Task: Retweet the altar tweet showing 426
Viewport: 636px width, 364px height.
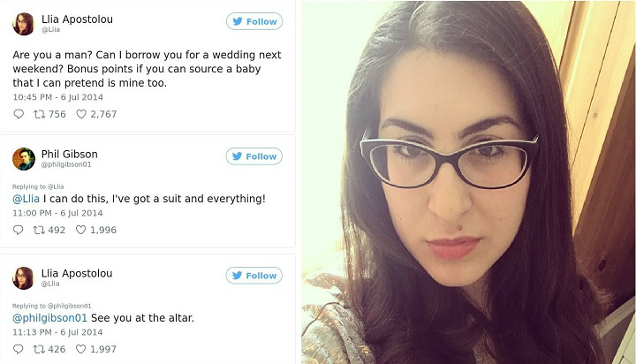Action: 39,349
